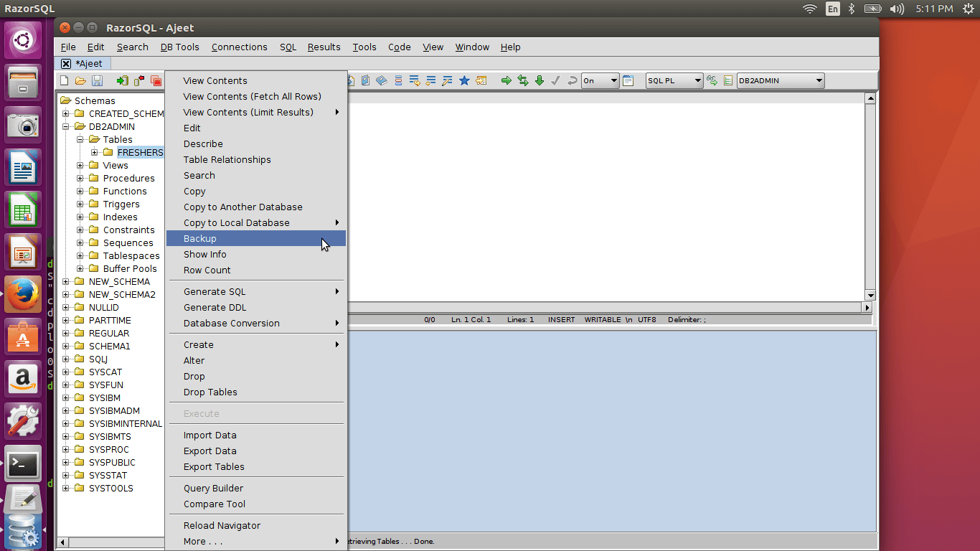Collapse the DB2ADMIN schema node
The height and width of the screenshot is (551, 980).
[66, 127]
